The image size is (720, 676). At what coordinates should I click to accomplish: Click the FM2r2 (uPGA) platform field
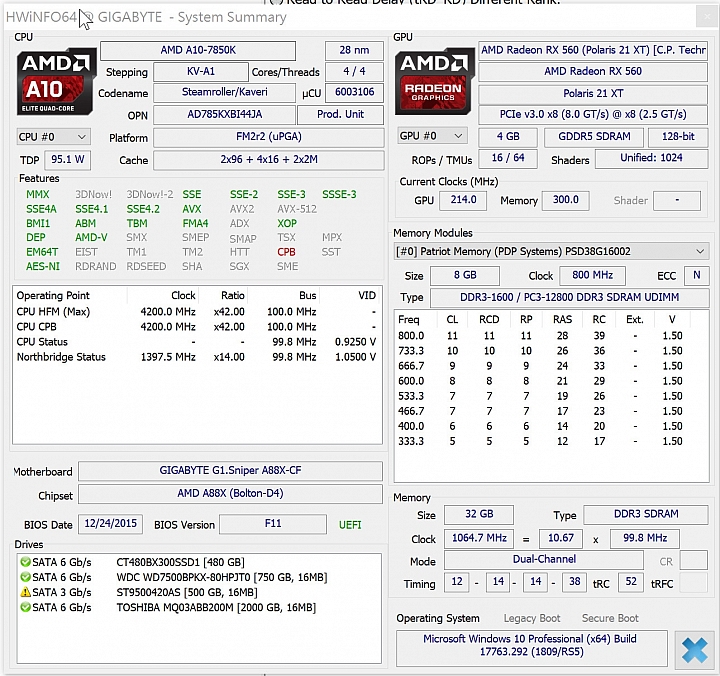pyautogui.click(x=269, y=137)
